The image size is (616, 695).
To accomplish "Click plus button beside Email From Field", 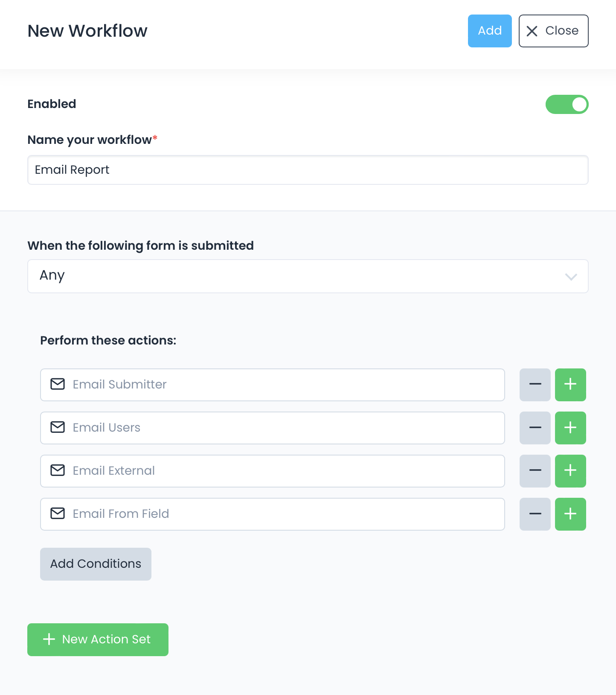I will point(570,514).
